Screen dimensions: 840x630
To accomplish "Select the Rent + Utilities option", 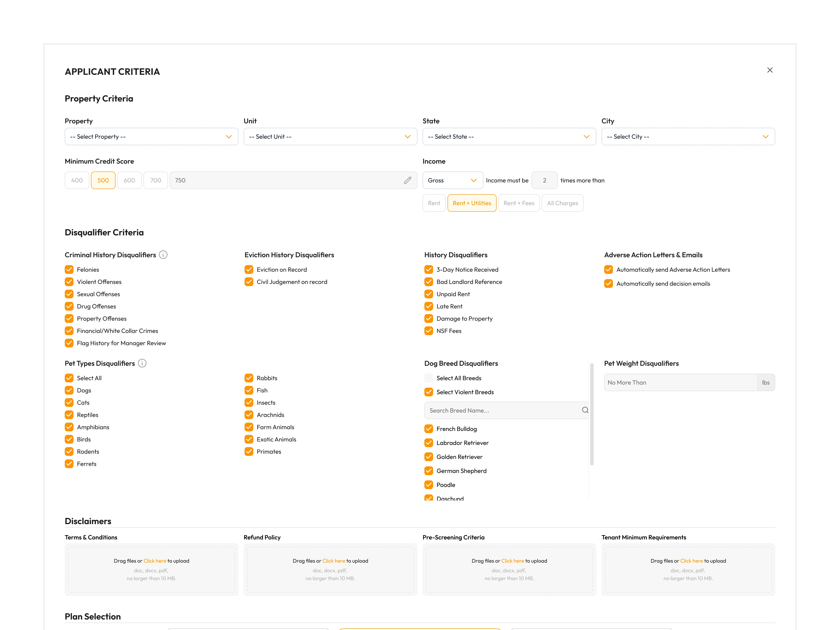I will point(472,203).
